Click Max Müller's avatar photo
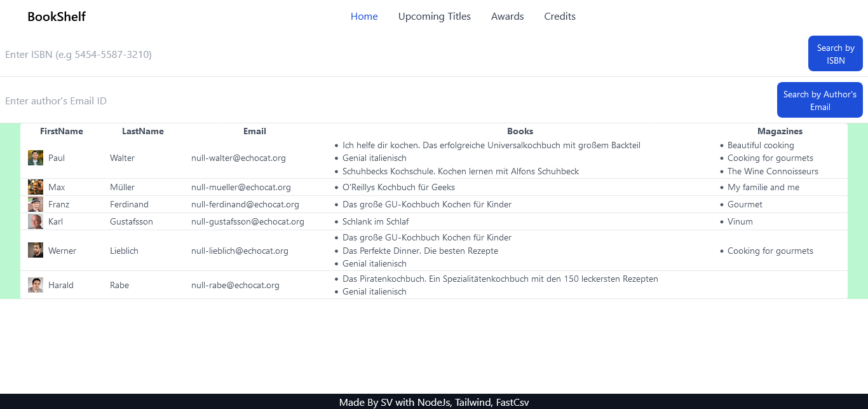This screenshot has width=868, height=409. [x=36, y=187]
